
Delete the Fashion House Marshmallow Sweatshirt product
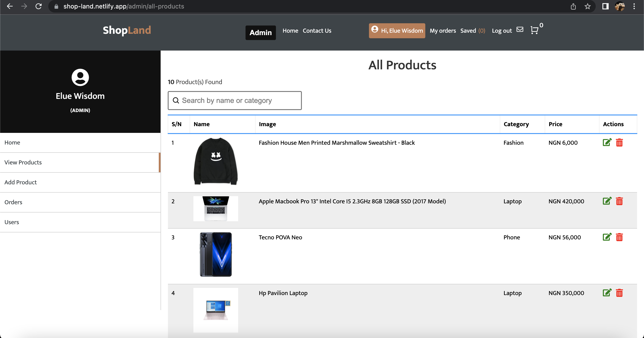[x=620, y=142]
